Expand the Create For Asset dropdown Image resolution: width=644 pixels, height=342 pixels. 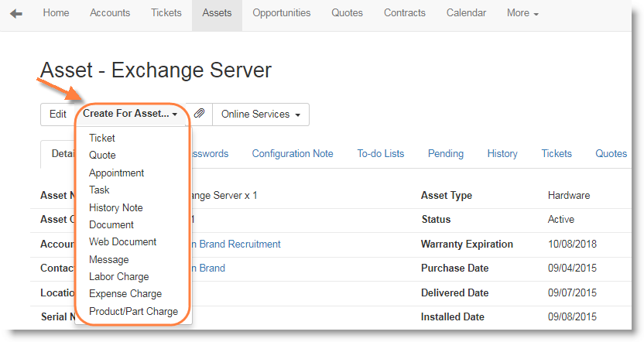[130, 114]
